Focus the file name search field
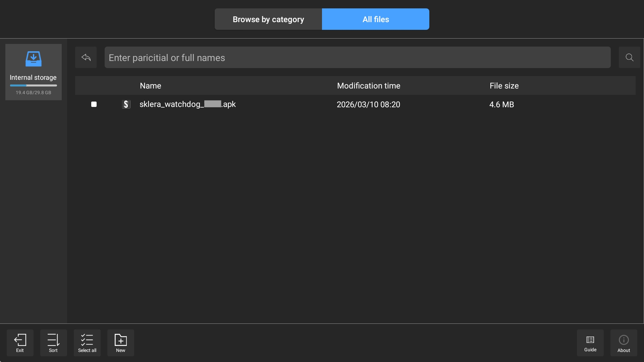644x362 pixels. point(357,57)
